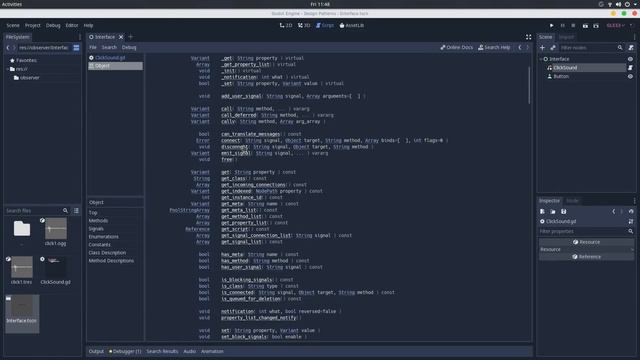The height and width of the screenshot is (360, 640).
Task: Go back in script history
Action: (520, 47)
